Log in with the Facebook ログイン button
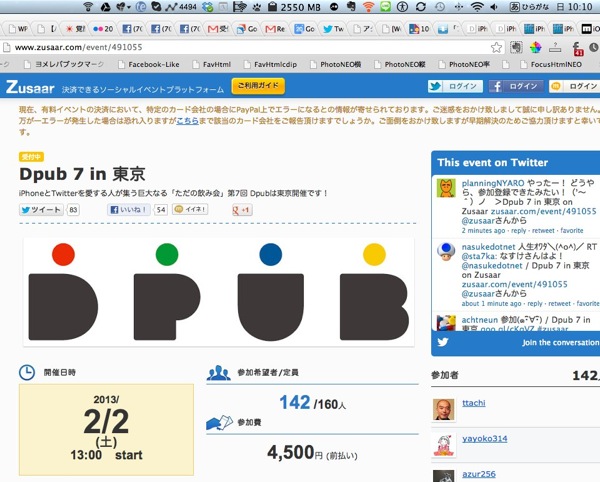600x482 pixels. (x=516, y=86)
